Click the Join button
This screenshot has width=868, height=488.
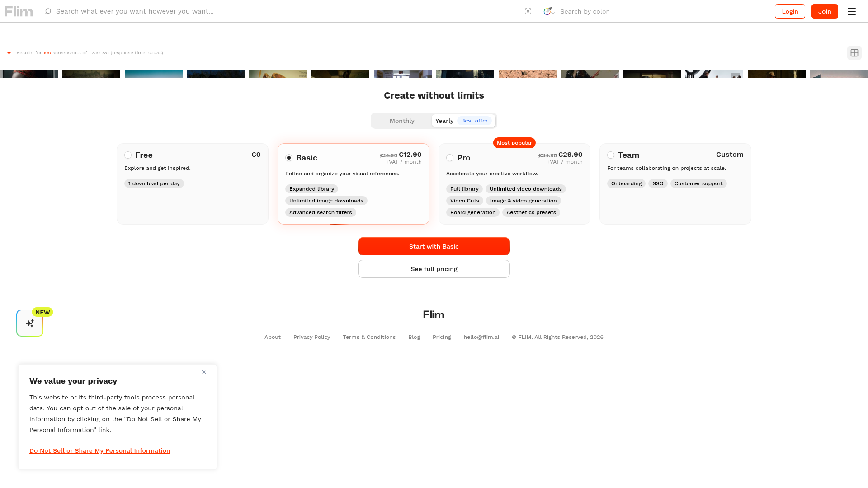coord(825,11)
